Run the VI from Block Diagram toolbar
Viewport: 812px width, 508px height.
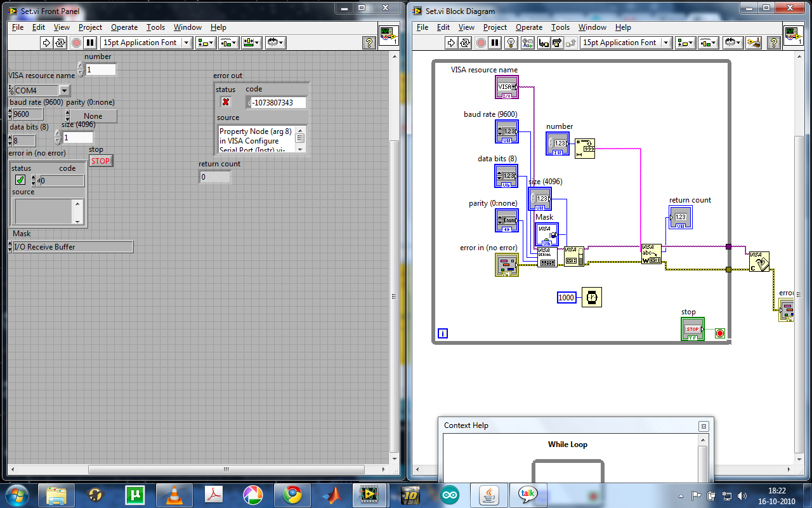pos(451,43)
